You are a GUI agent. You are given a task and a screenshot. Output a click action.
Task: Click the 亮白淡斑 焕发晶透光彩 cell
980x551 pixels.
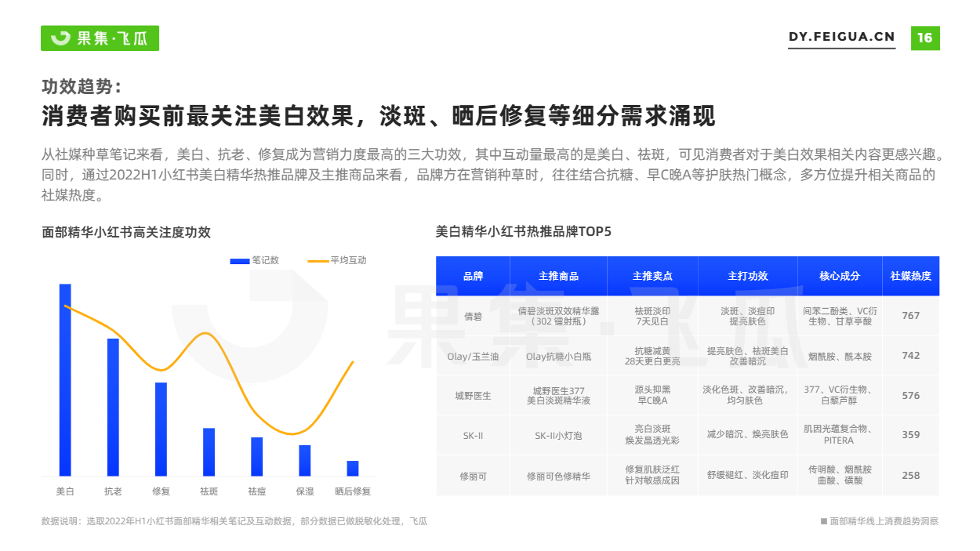pyautogui.click(x=652, y=435)
